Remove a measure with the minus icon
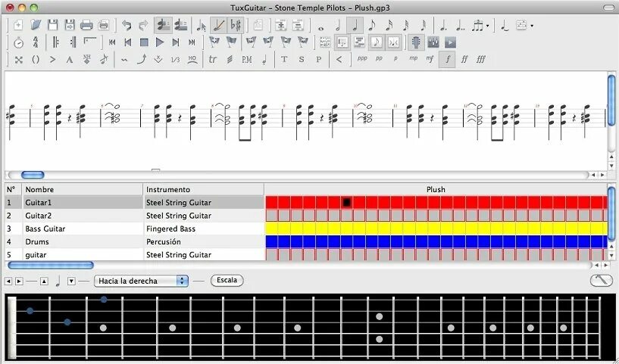 (298, 25)
